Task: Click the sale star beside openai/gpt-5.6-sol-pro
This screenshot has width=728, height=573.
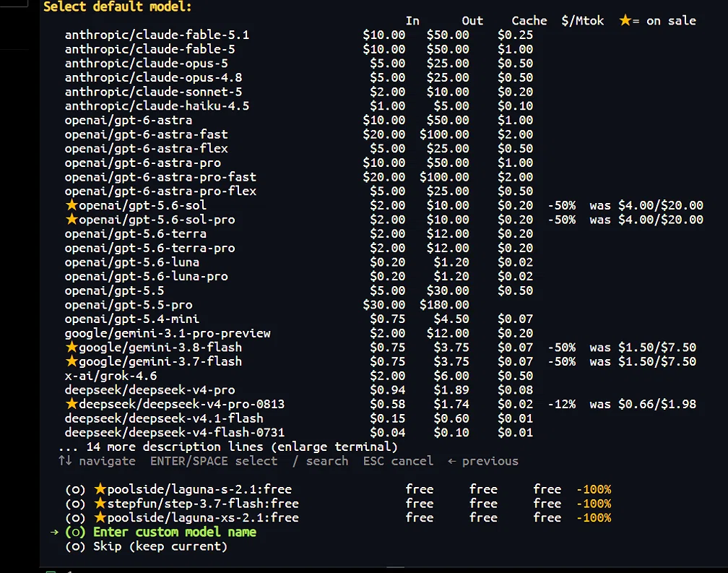Action: (x=71, y=219)
